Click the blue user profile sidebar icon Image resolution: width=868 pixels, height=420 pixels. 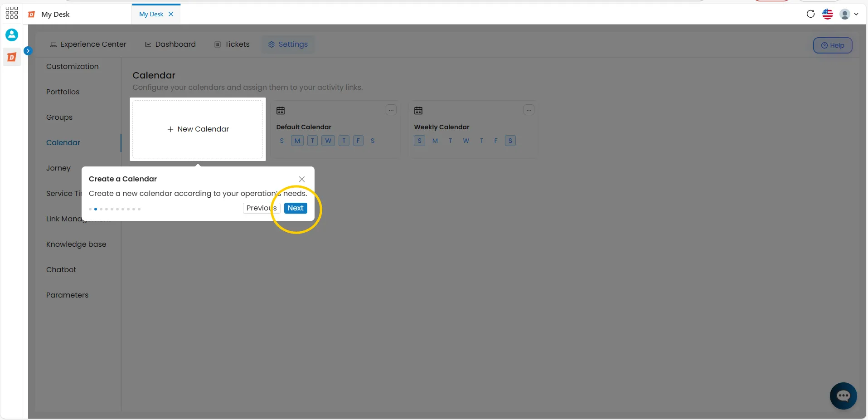[x=12, y=35]
